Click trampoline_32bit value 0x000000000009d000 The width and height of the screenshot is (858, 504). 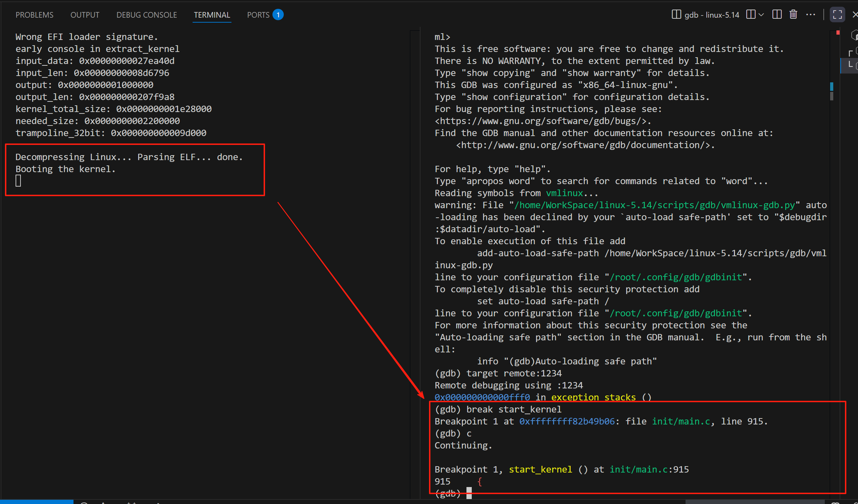coord(158,133)
